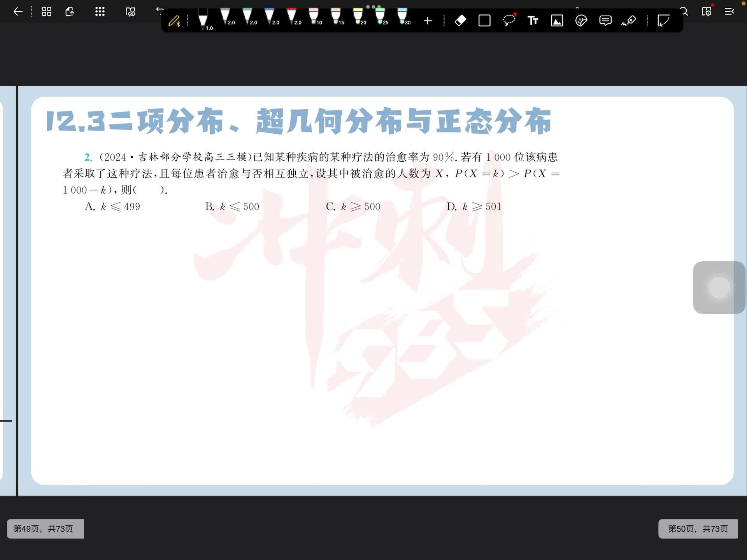This screenshot has height=560, width=747.
Task: Select the shape rectangle tool
Action: (484, 21)
